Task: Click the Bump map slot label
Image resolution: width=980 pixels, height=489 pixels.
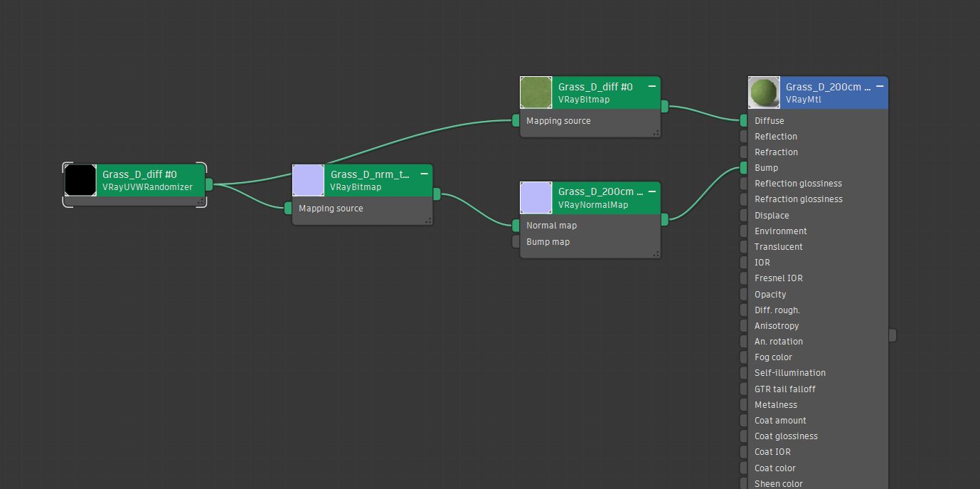Action: tap(548, 241)
